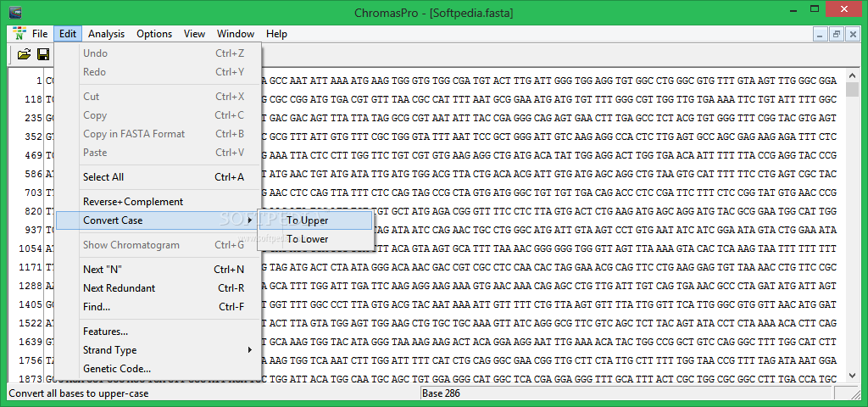
Task: Open the Window menu
Action: click(236, 34)
